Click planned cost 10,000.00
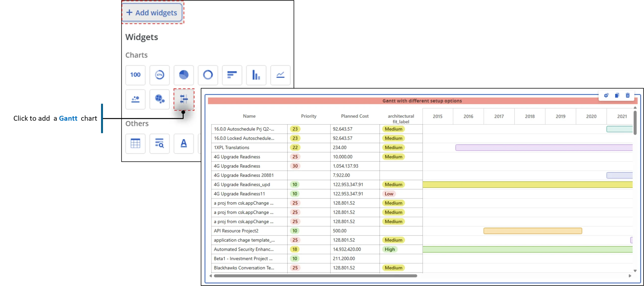 click(342, 157)
